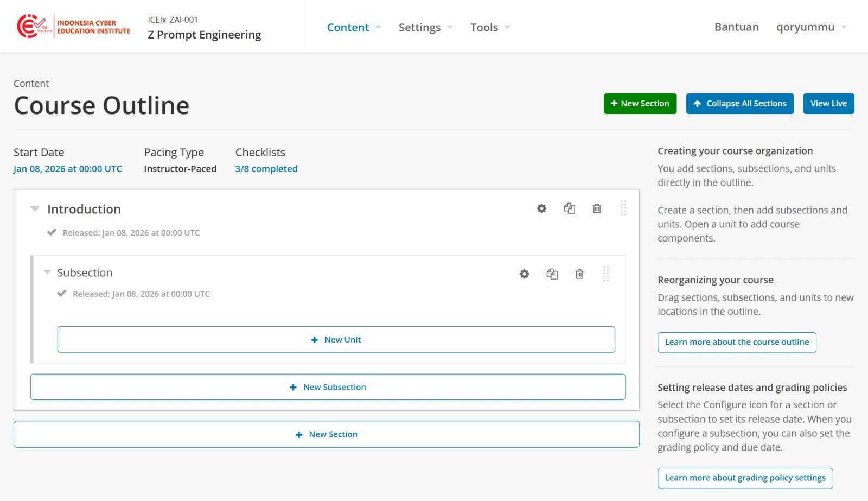Viewport: 868px width, 501px height.
Task: Delete the Introduction section via trash icon
Action: coord(597,208)
